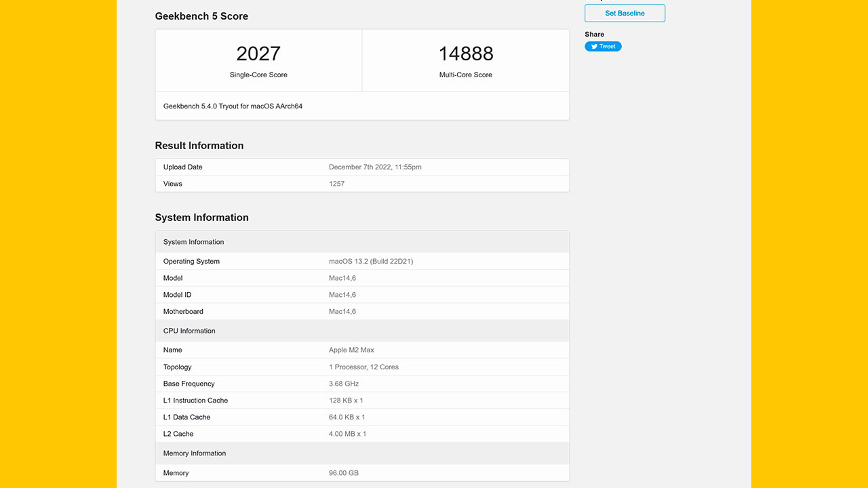This screenshot has width=868, height=488.
Task: Click the Memory row label
Action: coord(176,473)
